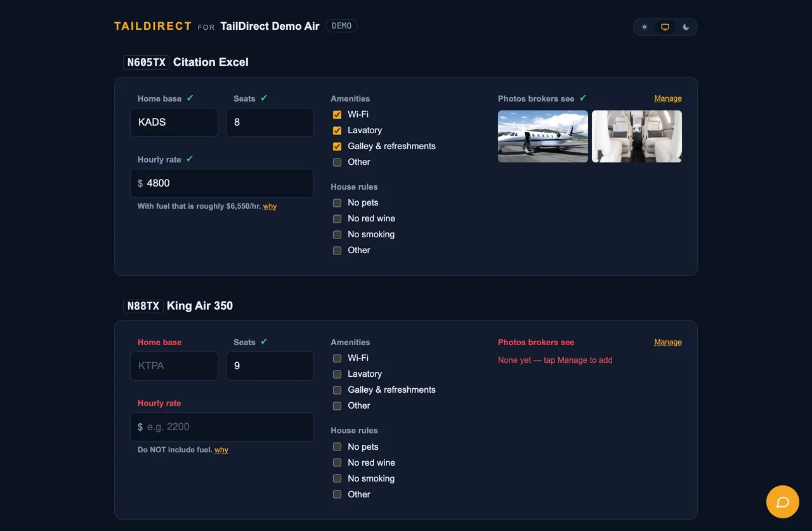Edit the seats field showing 8

pyautogui.click(x=270, y=122)
